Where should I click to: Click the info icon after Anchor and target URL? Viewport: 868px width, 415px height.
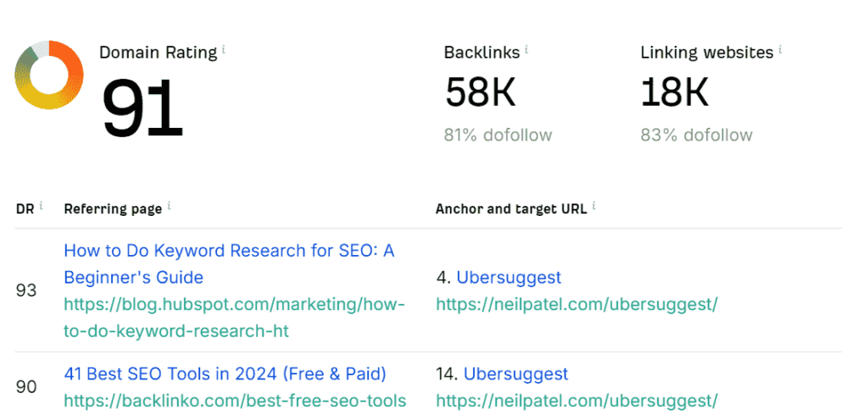(x=594, y=207)
